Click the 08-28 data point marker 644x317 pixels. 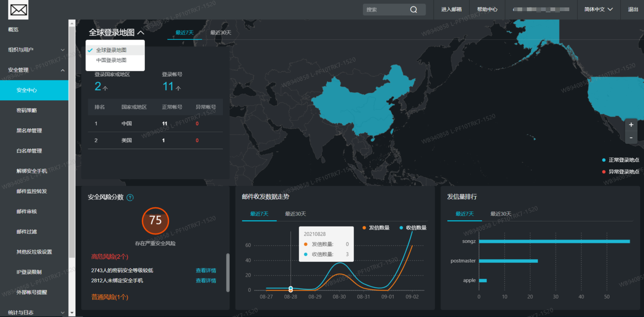tap(291, 289)
